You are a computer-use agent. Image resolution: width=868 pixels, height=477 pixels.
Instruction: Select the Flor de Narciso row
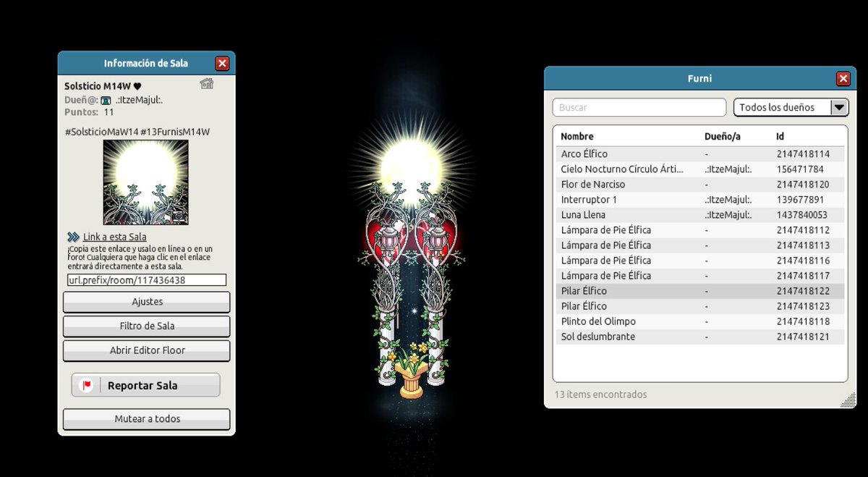700,185
